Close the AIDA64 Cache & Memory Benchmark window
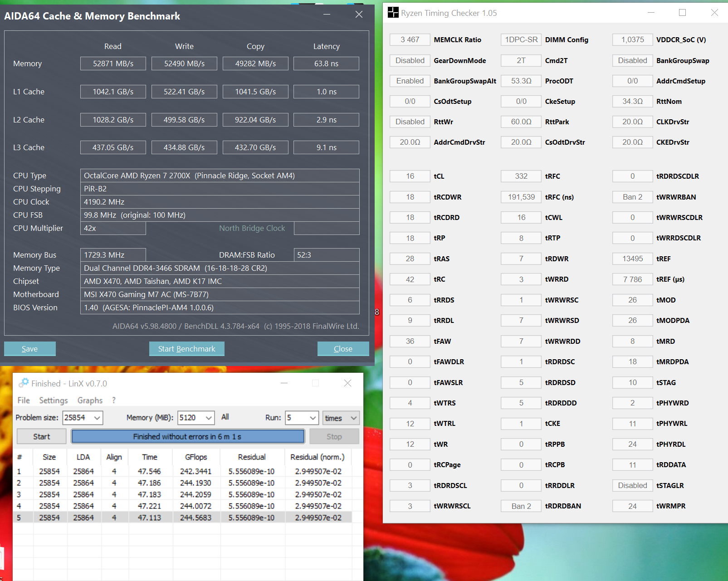 (359, 15)
